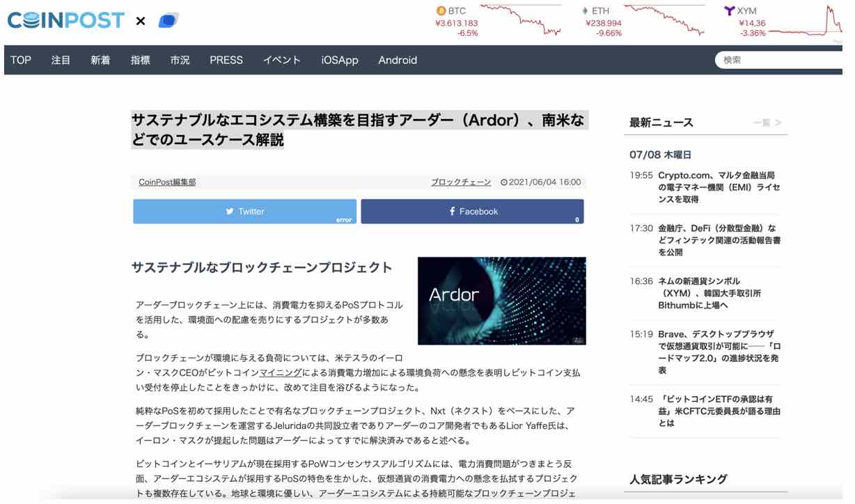
Task: Open the 指標 navigation item
Action: 140,60
